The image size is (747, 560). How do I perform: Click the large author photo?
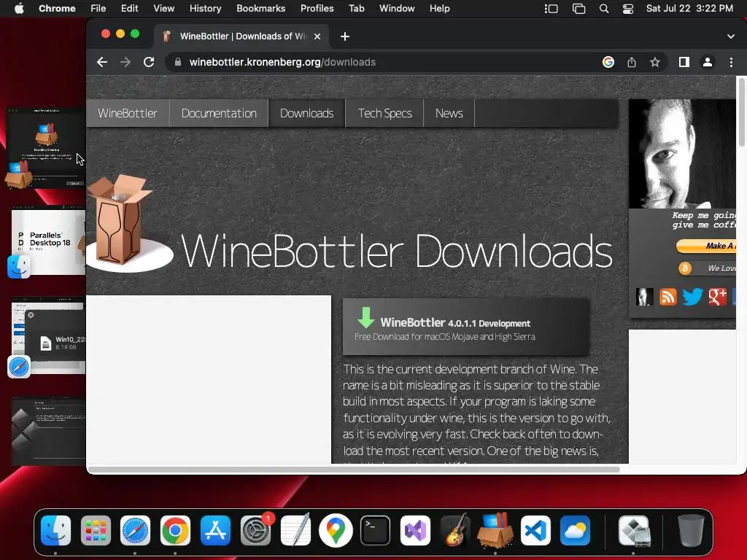[682, 154]
